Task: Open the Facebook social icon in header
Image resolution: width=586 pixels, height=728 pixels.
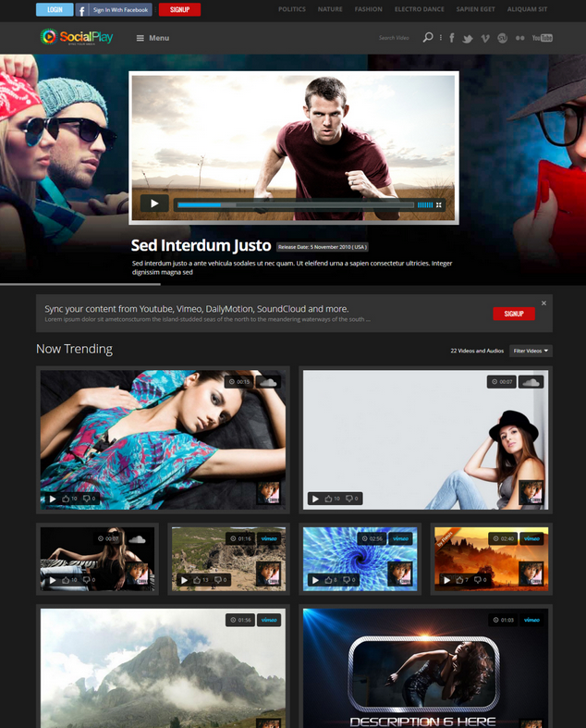Action: pyautogui.click(x=452, y=38)
